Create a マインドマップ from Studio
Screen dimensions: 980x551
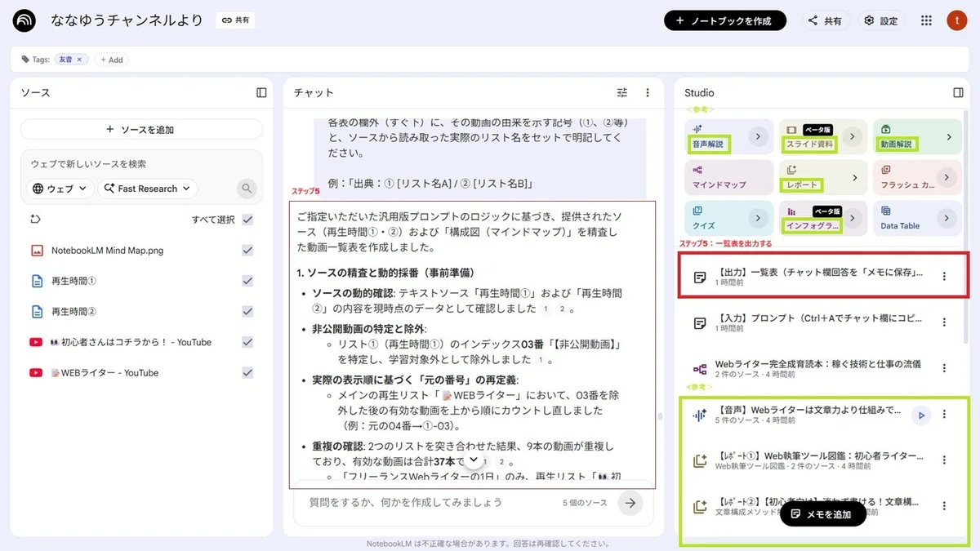[x=728, y=177]
